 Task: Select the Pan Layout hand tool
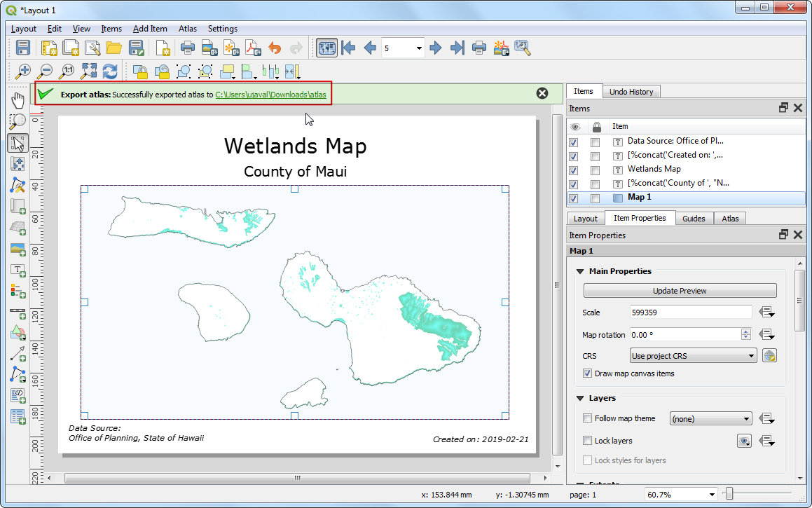(18, 100)
